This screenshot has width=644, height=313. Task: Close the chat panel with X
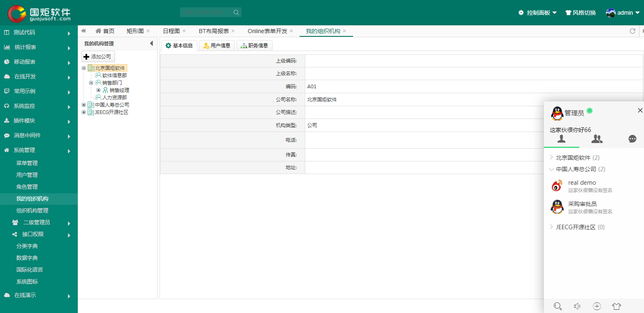(x=640, y=110)
